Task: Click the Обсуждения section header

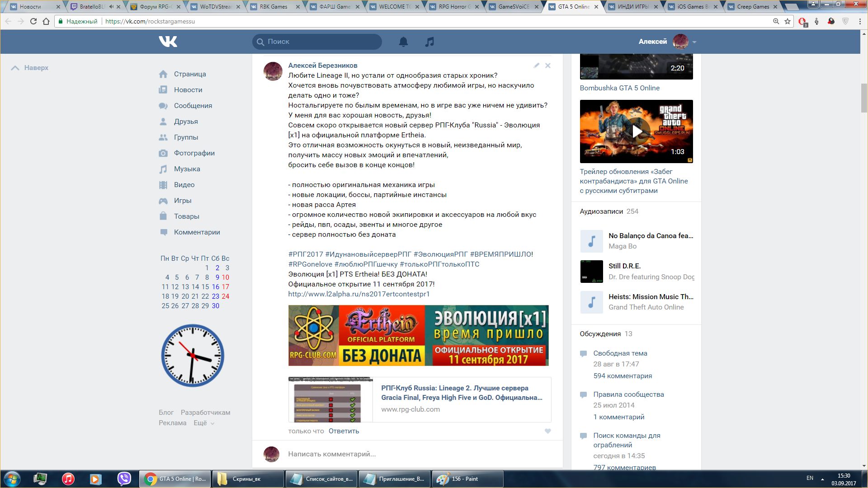Action: click(x=600, y=334)
